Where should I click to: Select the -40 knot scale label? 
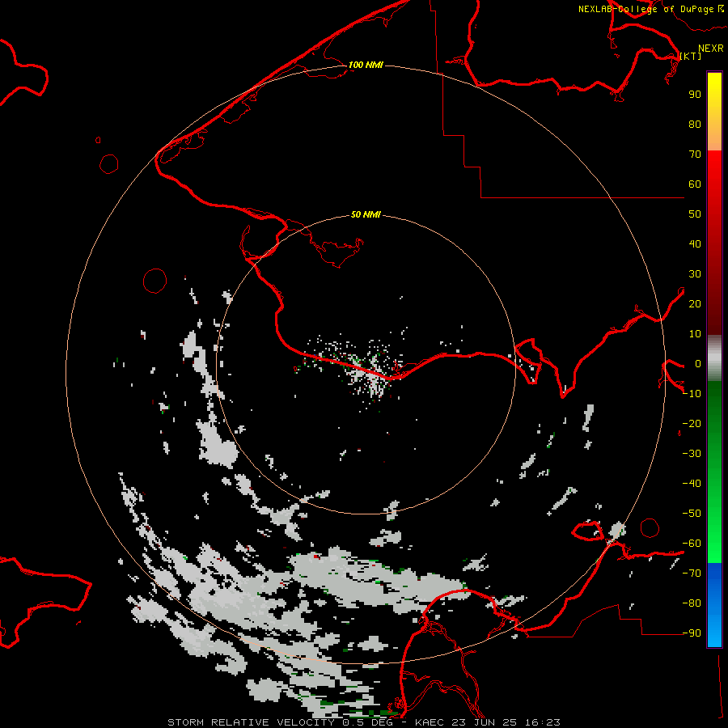click(x=692, y=484)
